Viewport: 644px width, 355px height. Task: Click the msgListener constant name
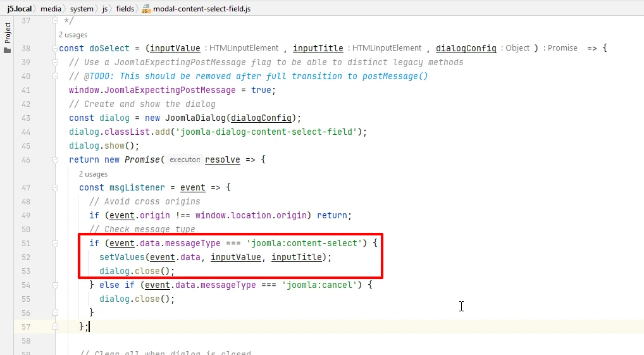coord(137,188)
